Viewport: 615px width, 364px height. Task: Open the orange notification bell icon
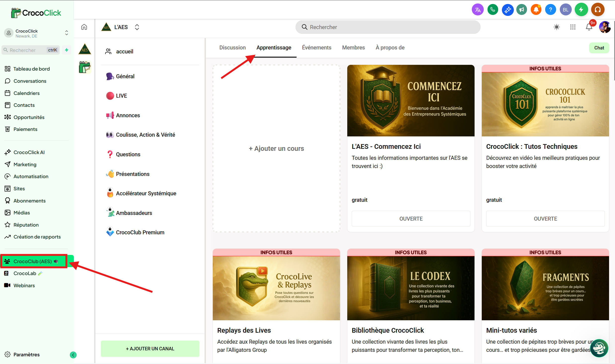[536, 10]
